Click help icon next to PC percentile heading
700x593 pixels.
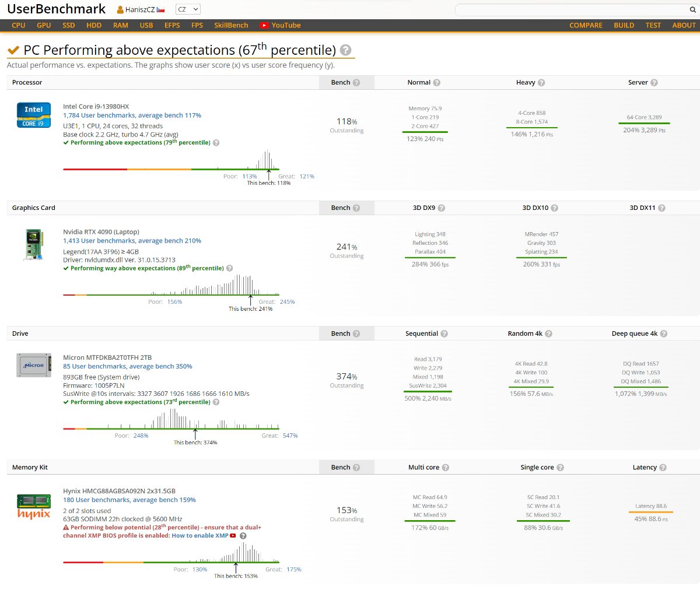345,50
